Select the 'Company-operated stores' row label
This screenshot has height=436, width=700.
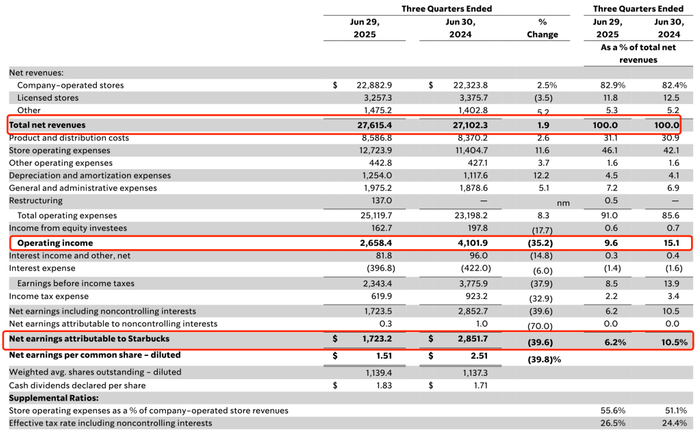tap(71, 85)
